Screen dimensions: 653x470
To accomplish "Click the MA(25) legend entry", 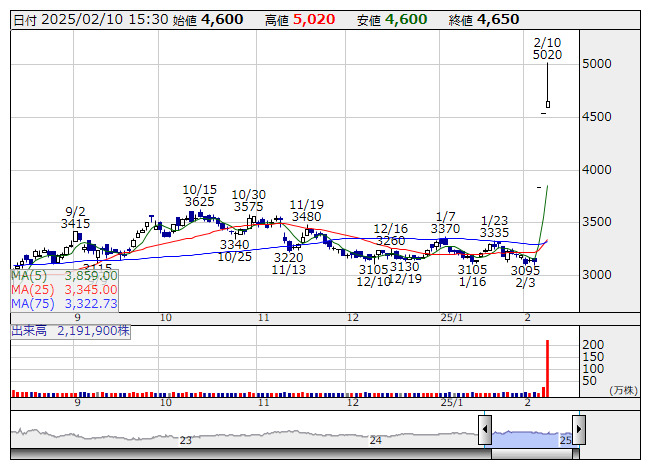I will tap(65, 289).
